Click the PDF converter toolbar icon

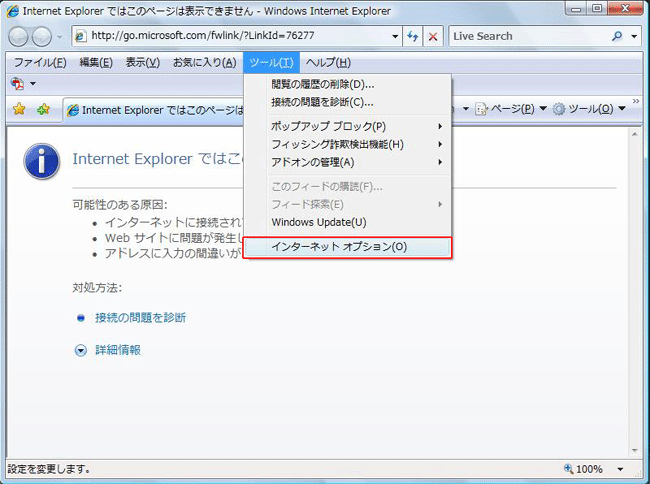17,84
